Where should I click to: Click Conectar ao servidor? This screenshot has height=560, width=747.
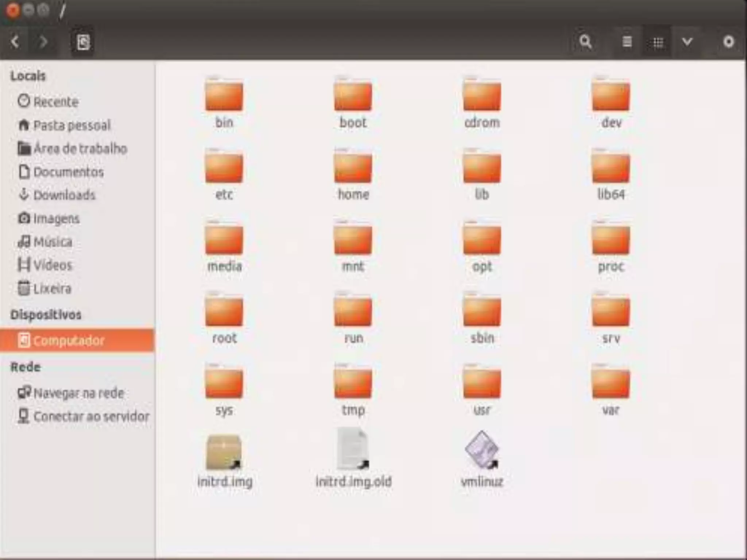pyautogui.click(x=91, y=416)
